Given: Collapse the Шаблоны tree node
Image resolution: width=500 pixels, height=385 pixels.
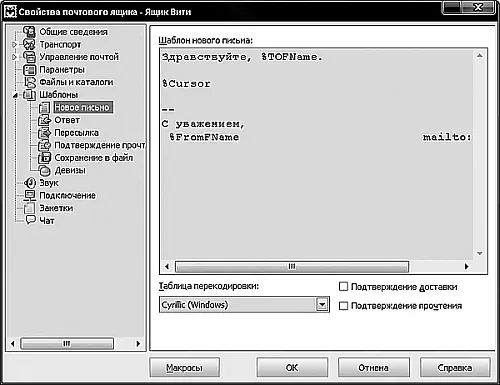Looking at the screenshot, I should [x=15, y=95].
